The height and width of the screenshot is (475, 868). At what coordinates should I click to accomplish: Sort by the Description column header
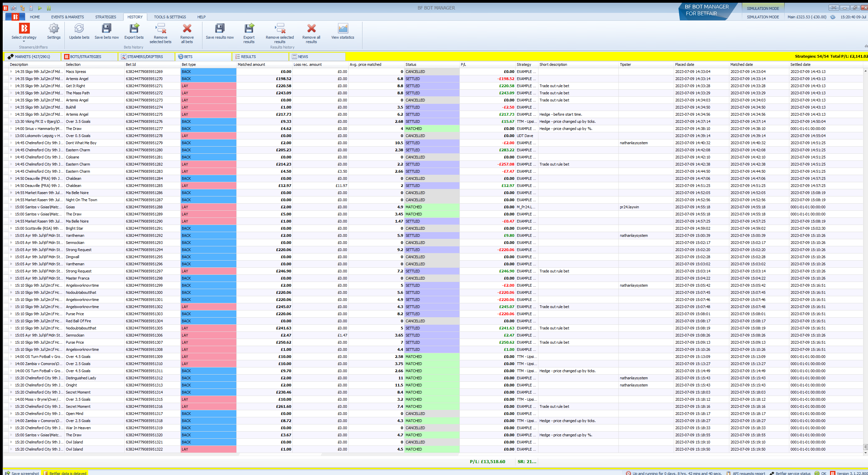37,64
